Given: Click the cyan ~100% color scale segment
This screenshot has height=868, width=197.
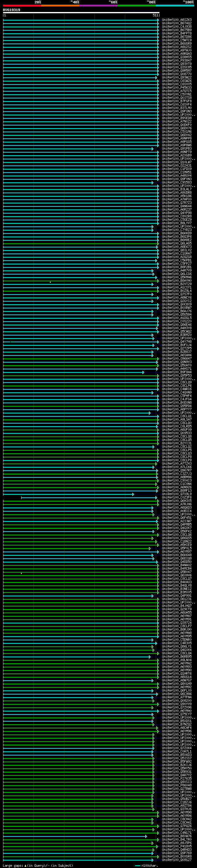Looking at the screenshot, I should point(175,6).
